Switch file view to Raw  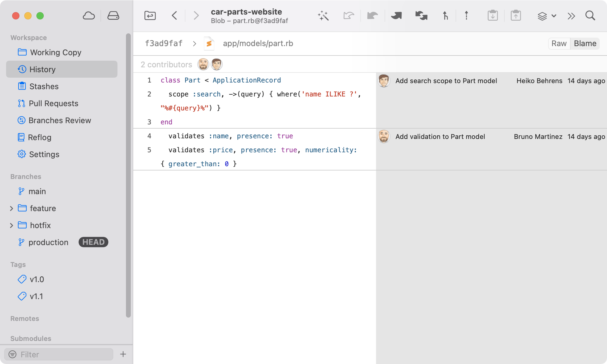559,43
